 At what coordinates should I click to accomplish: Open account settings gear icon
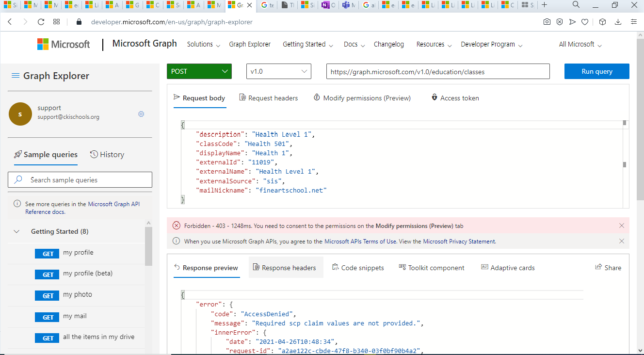click(x=141, y=114)
